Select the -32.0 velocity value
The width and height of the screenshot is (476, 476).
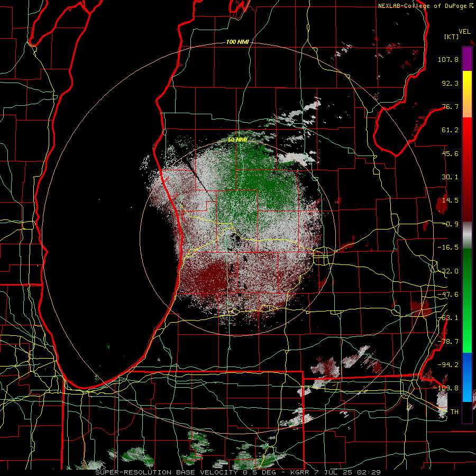[448, 271]
